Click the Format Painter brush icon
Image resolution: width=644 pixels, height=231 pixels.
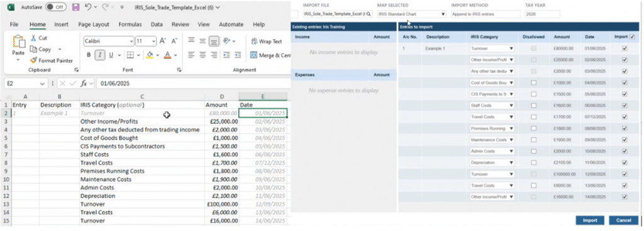[33, 60]
